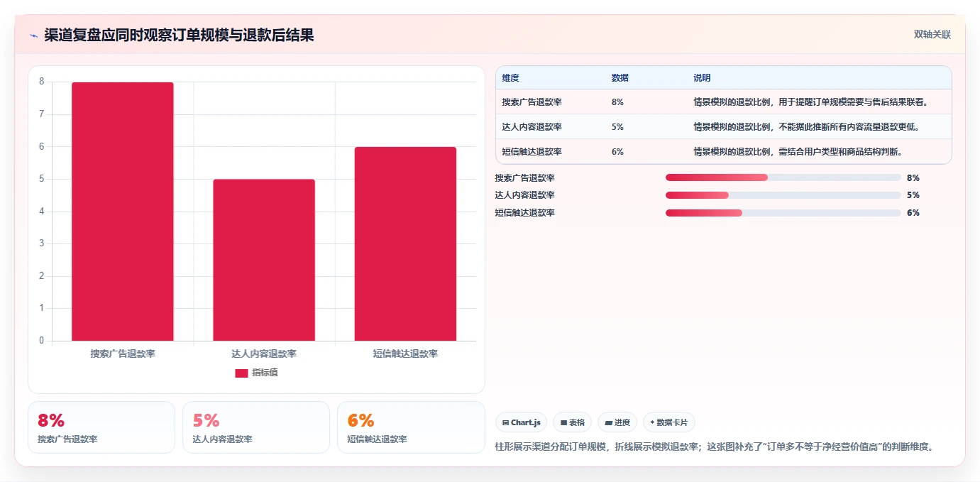
Task: Toggle the 指标值 legend item
Action: click(256, 373)
